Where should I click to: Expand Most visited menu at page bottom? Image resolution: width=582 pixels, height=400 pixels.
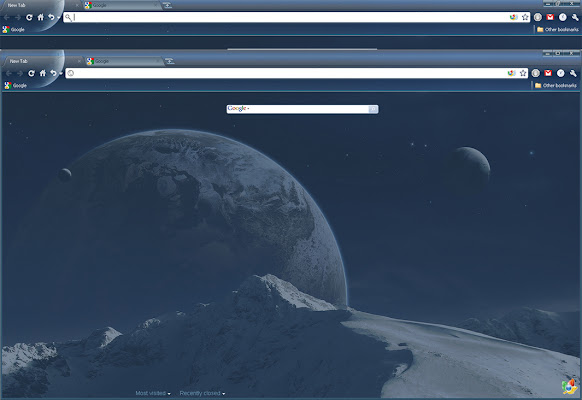(x=153, y=393)
